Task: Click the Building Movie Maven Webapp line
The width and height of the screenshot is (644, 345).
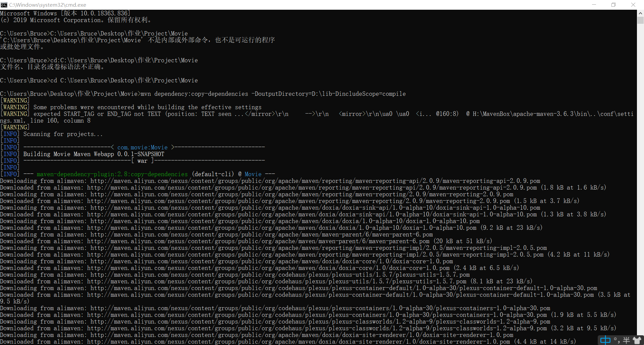Action: 93,154
